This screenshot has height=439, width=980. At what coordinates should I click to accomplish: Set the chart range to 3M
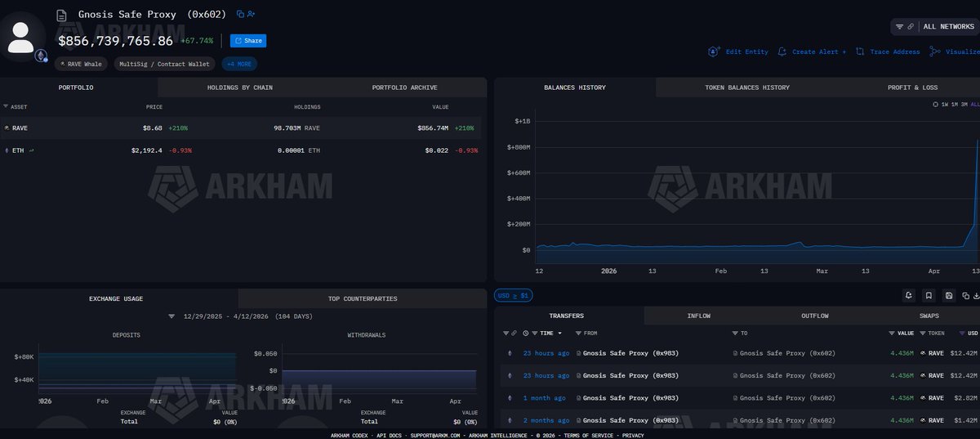tap(964, 105)
